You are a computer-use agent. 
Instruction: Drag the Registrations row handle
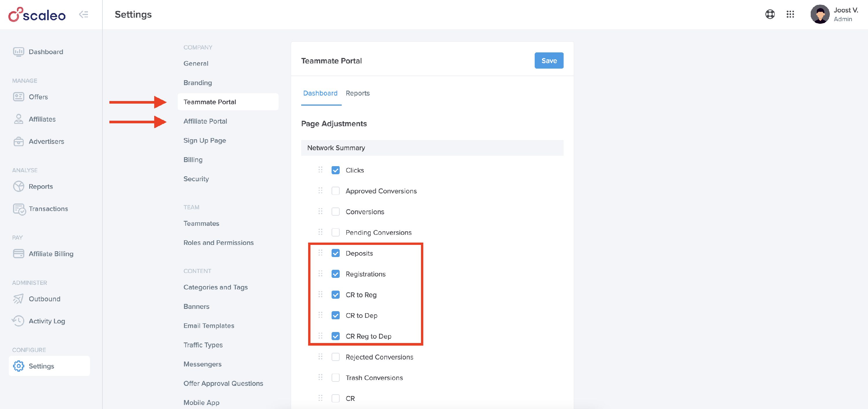pyautogui.click(x=320, y=274)
